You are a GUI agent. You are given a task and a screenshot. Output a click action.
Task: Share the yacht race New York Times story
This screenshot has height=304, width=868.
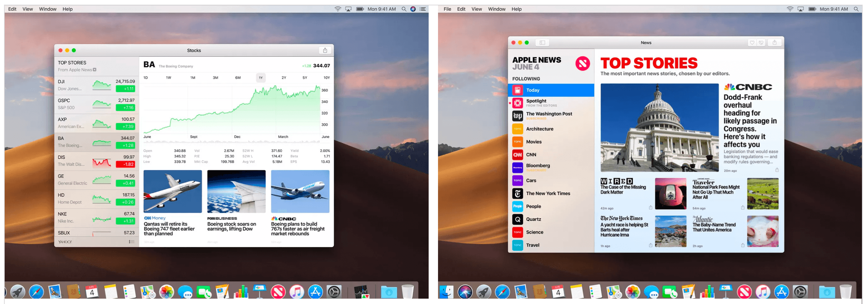(650, 245)
